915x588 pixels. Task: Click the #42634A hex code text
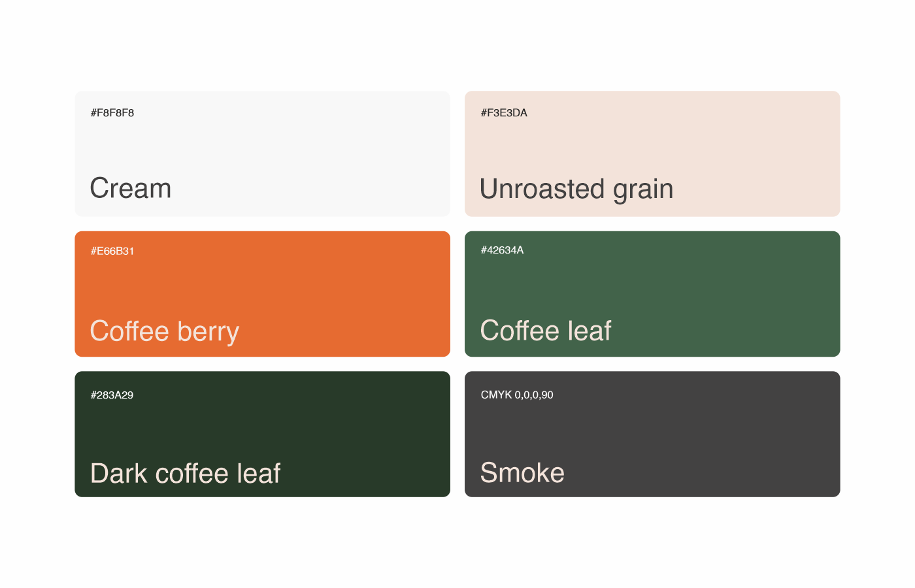[502, 250]
